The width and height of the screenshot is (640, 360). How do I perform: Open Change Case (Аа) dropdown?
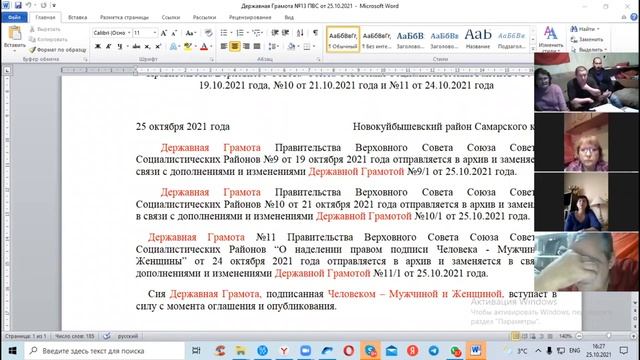tap(191, 33)
